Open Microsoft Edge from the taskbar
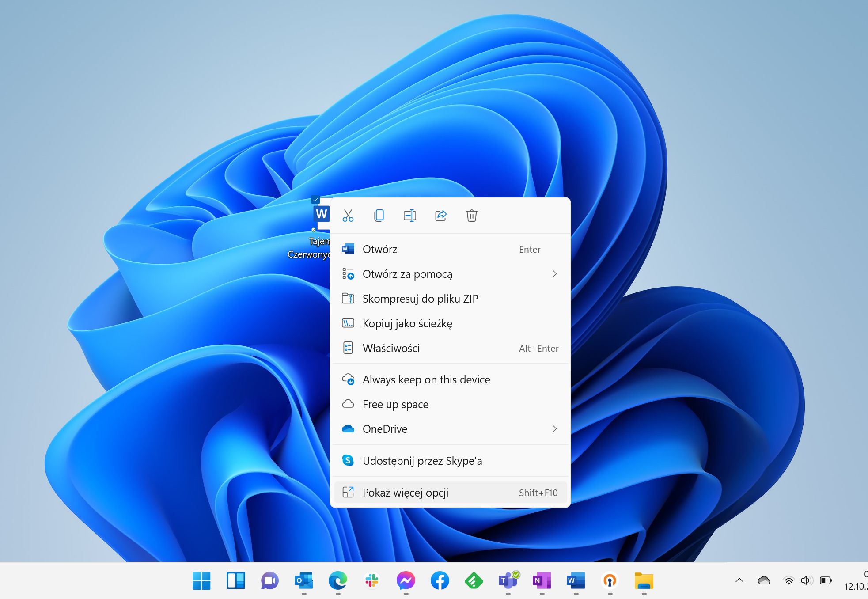Screen dimensions: 868x599 (338, 581)
